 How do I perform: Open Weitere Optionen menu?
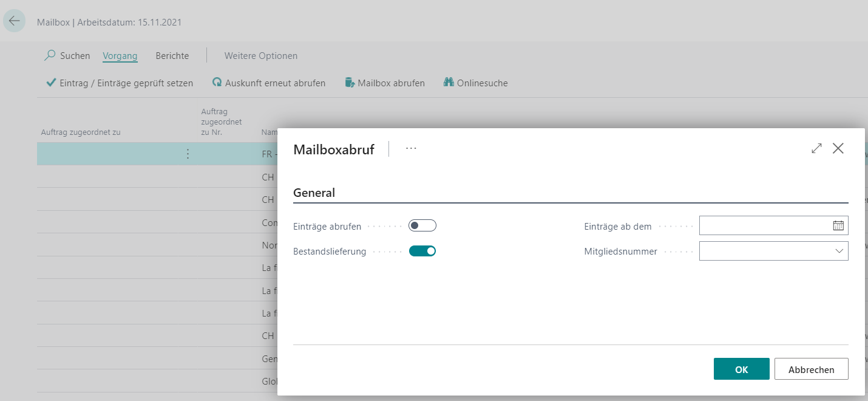pos(261,56)
